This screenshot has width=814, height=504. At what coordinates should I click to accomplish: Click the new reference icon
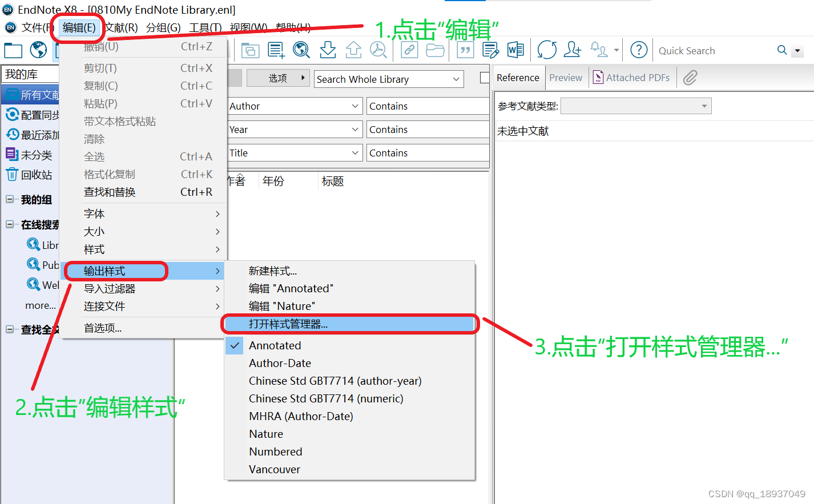click(x=276, y=50)
